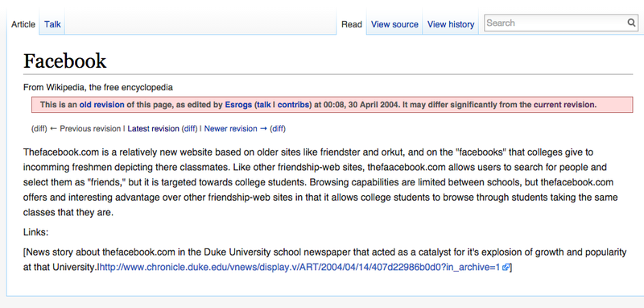Click the search magnifying glass icon

631,23
